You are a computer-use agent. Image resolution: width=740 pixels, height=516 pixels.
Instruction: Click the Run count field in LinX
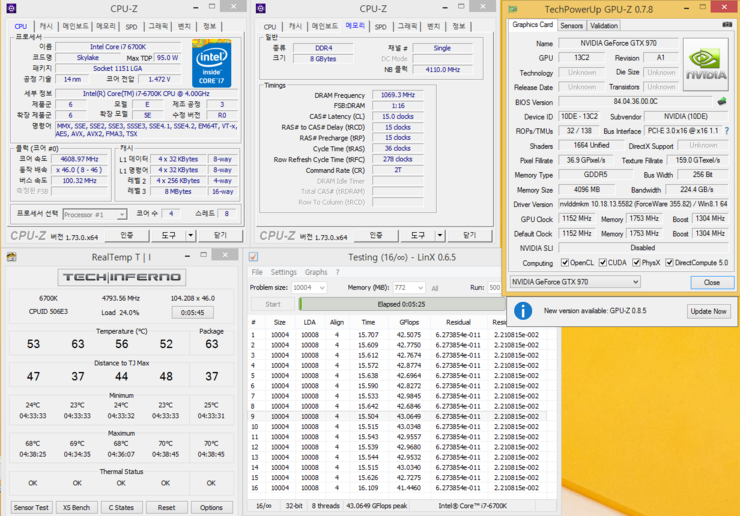click(x=494, y=287)
